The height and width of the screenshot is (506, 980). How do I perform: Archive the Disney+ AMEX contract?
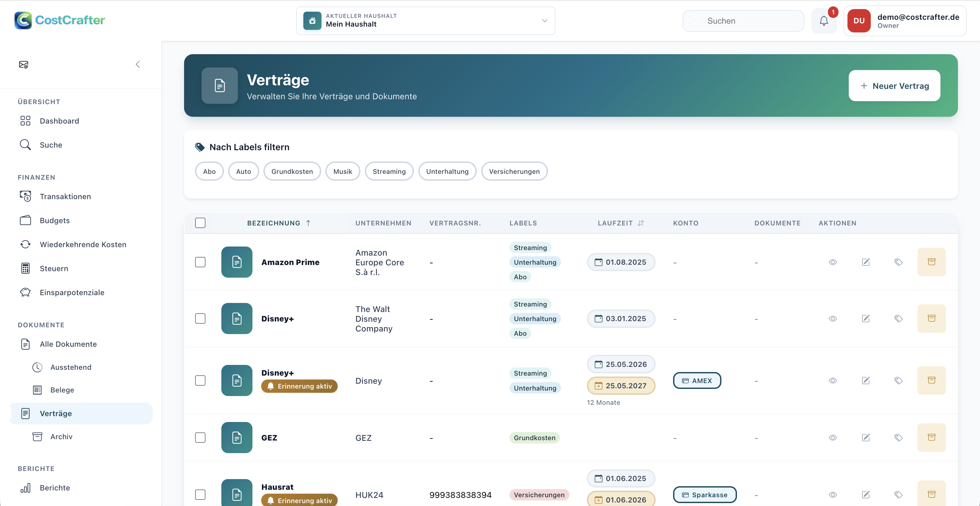(931, 381)
